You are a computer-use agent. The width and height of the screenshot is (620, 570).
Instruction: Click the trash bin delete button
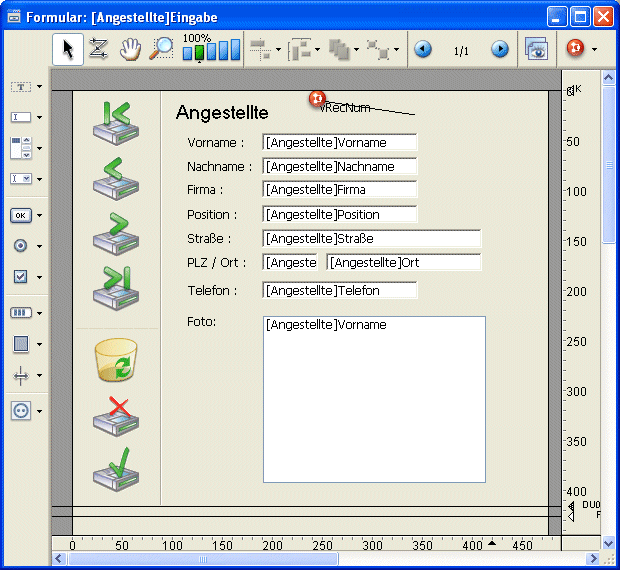116,360
